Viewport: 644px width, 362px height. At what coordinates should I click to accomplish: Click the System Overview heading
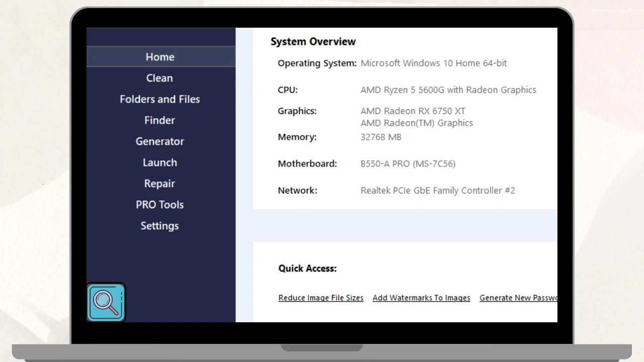click(313, 42)
